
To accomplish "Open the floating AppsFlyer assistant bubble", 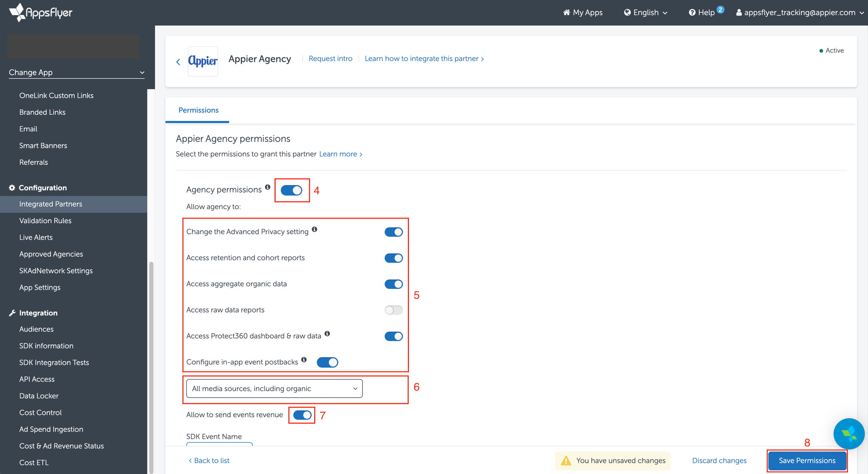I will pos(848,434).
